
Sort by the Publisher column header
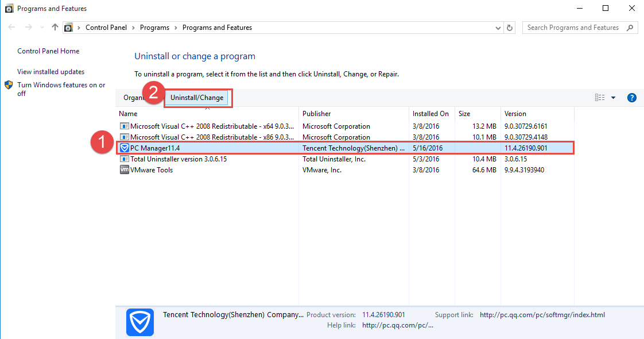pos(354,114)
